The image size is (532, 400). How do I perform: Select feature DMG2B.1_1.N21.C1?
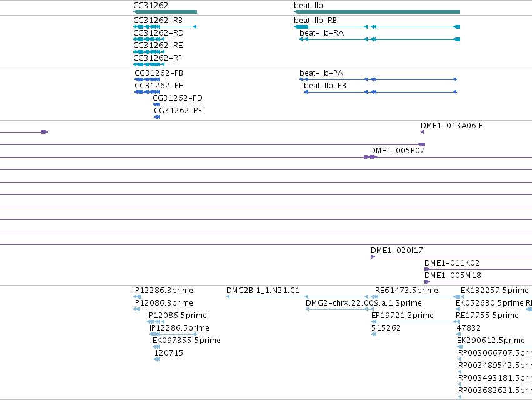pyautogui.click(x=263, y=291)
